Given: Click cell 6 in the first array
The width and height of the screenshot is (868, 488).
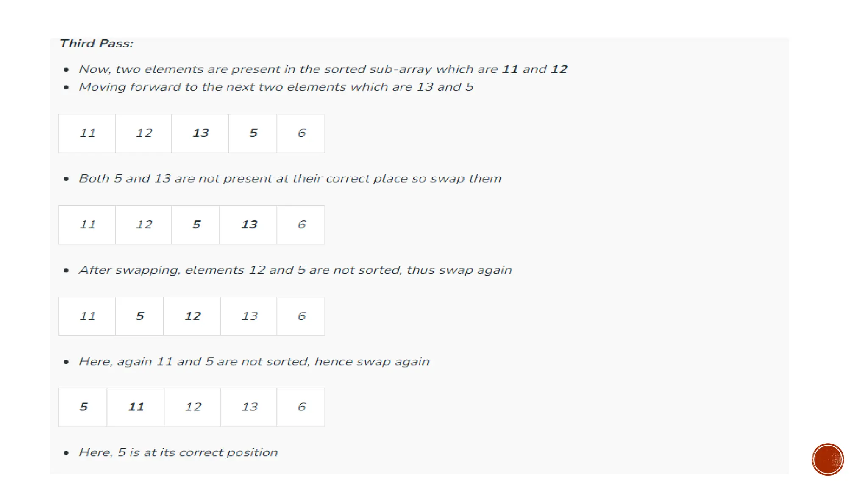Looking at the screenshot, I should [301, 133].
